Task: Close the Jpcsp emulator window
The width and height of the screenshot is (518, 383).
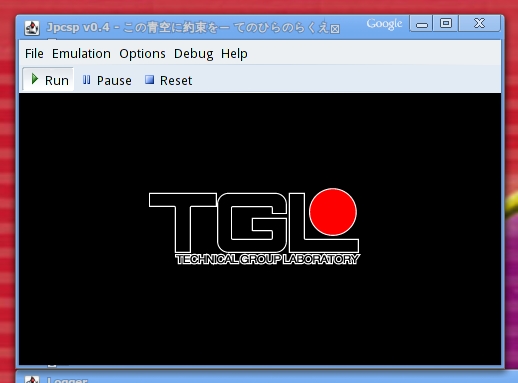Action: [x=479, y=23]
